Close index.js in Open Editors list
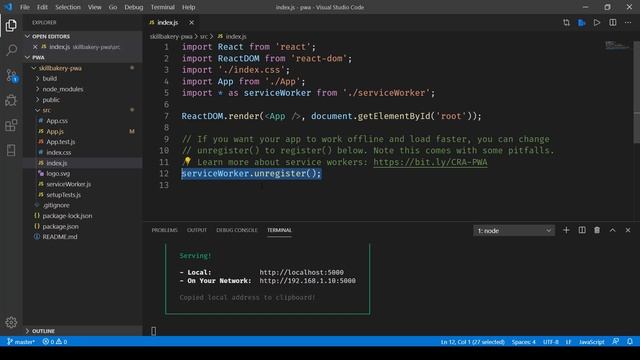This screenshot has height=360, width=640. tap(35, 47)
